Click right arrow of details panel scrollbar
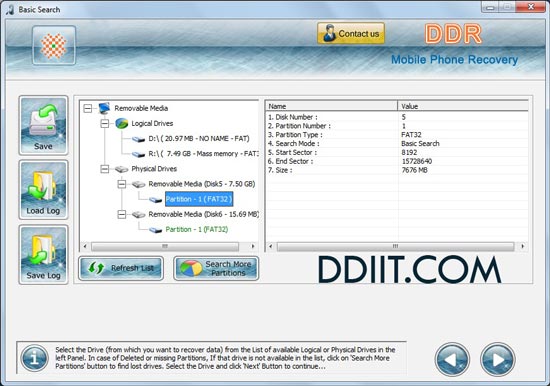550x386 pixels. click(523, 246)
